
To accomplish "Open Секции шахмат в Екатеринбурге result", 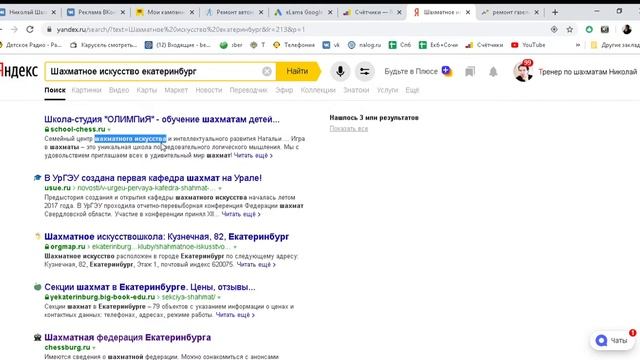I will [150, 287].
